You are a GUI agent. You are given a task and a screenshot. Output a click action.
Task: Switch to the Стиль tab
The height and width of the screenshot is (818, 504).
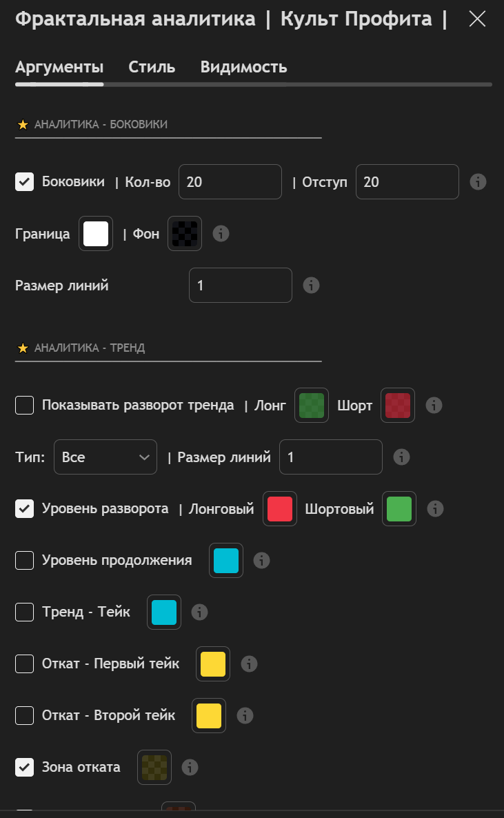[x=152, y=68]
